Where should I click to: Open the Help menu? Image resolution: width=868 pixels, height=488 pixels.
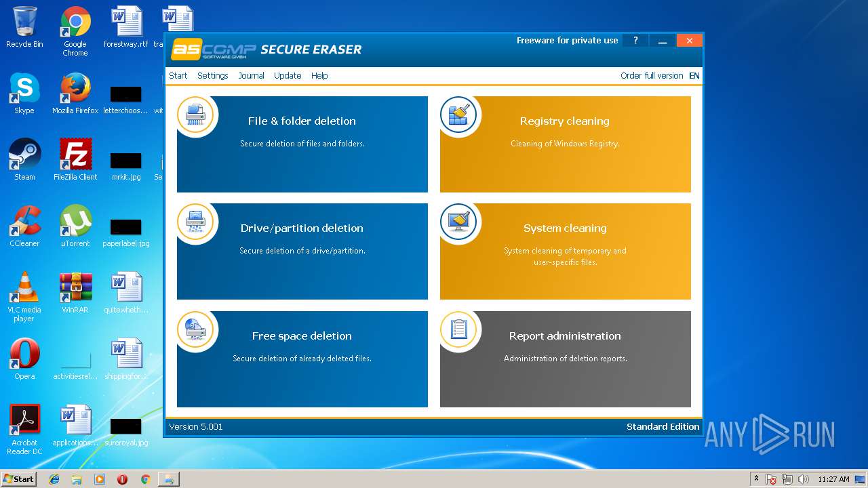tap(319, 75)
